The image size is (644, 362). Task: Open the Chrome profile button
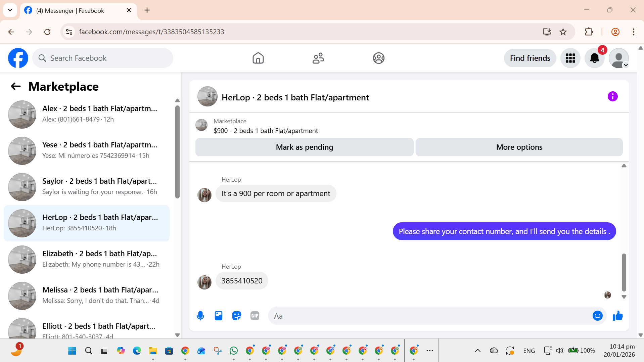coord(615,32)
